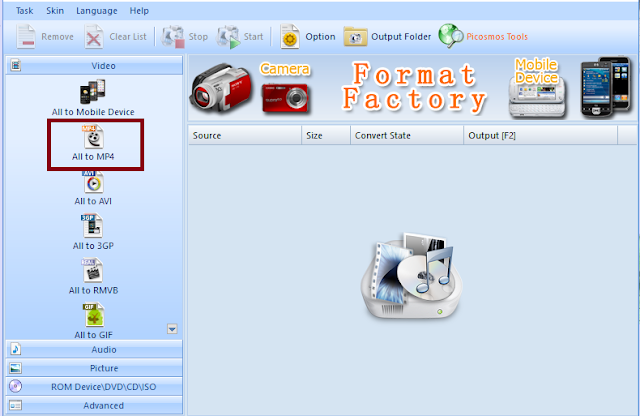Select All to Mobile Device icon
This screenshot has width=640, height=416.
93,91
